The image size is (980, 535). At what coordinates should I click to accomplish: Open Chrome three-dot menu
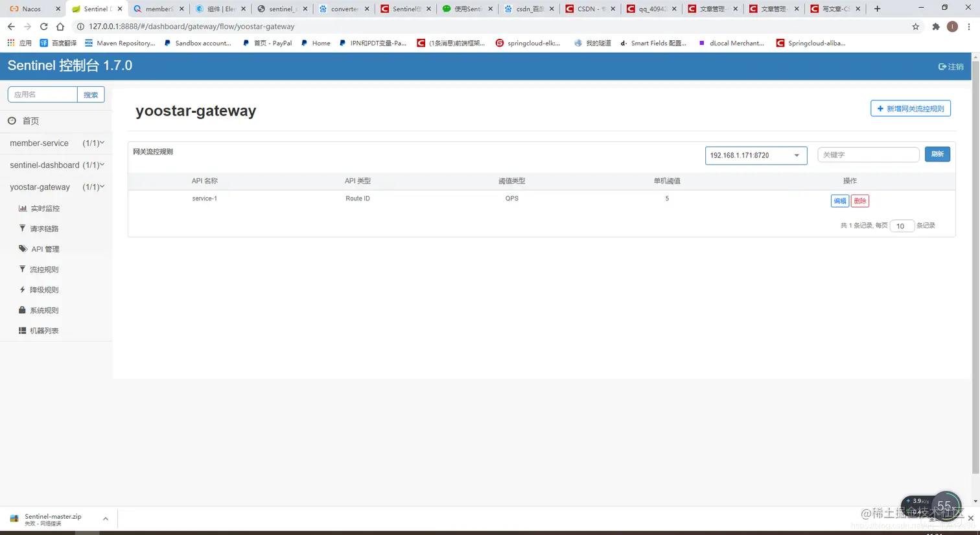(969, 27)
